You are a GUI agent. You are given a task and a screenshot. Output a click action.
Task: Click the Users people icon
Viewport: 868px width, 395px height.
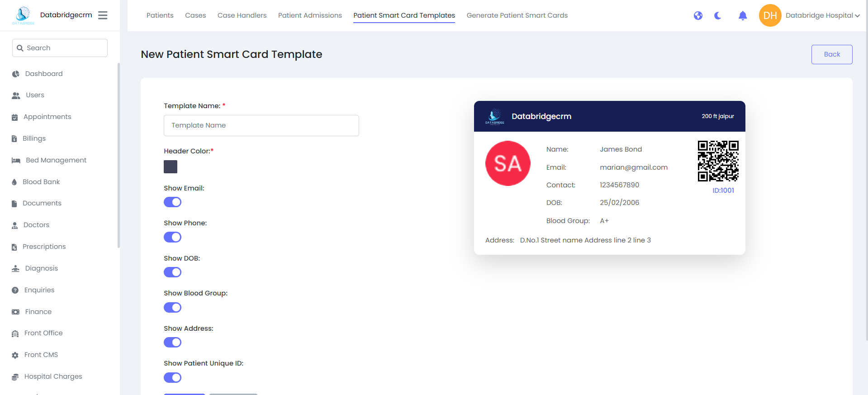point(16,95)
